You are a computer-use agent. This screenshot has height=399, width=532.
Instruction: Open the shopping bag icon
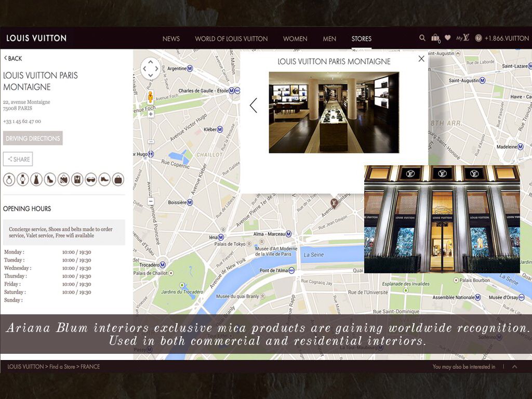pos(435,38)
